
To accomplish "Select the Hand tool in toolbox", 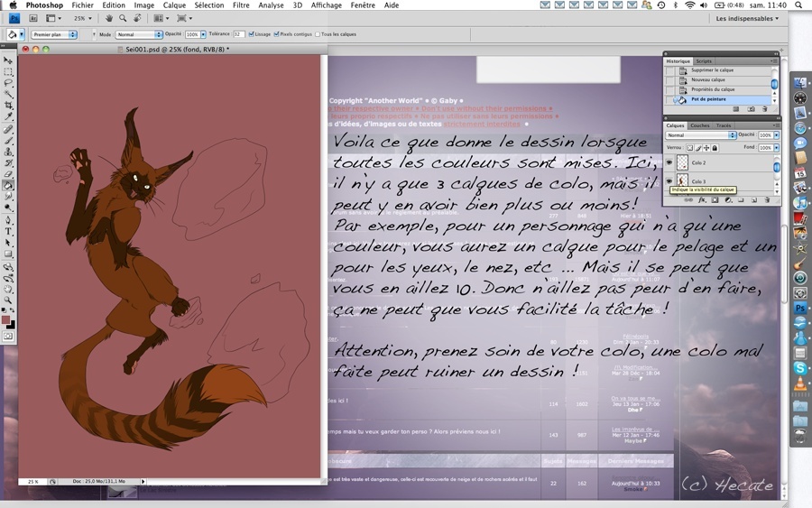I will point(8,290).
